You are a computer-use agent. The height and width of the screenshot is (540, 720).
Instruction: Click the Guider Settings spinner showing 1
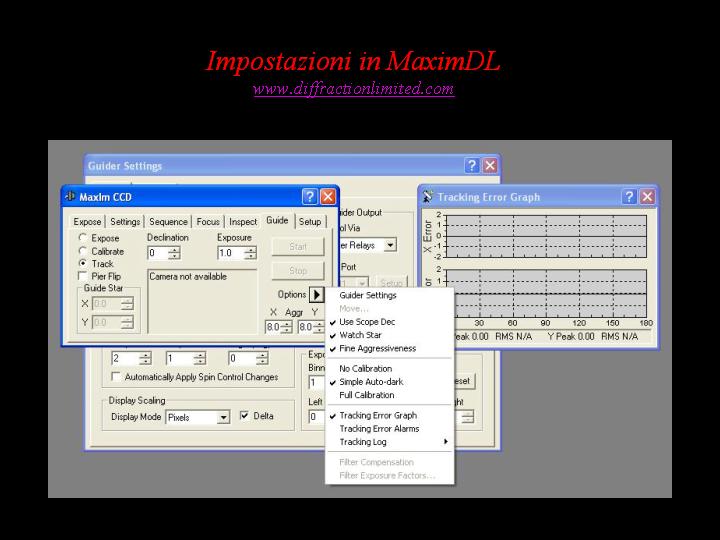coord(186,358)
